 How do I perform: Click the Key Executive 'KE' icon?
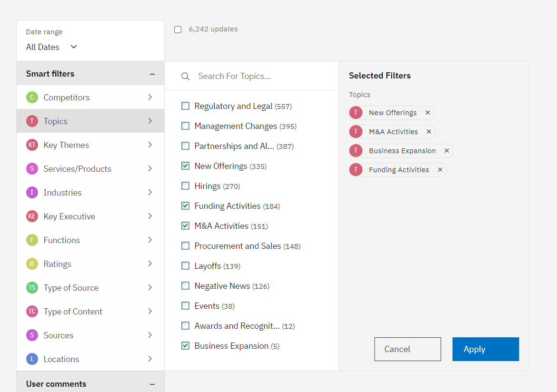pos(32,216)
